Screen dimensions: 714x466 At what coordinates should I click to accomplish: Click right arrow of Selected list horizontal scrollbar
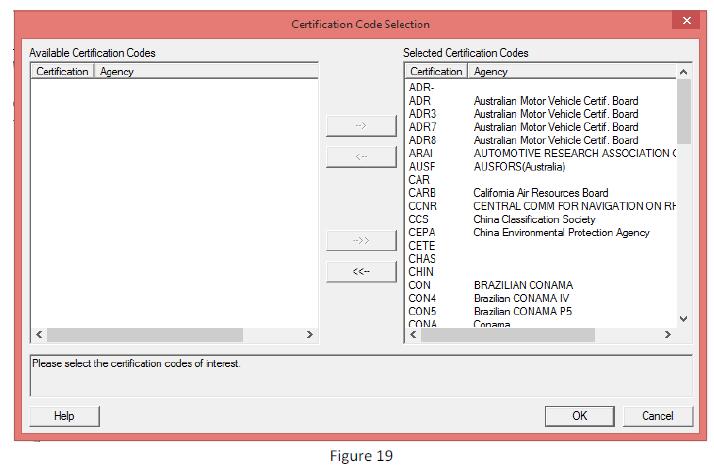pos(668,335)
